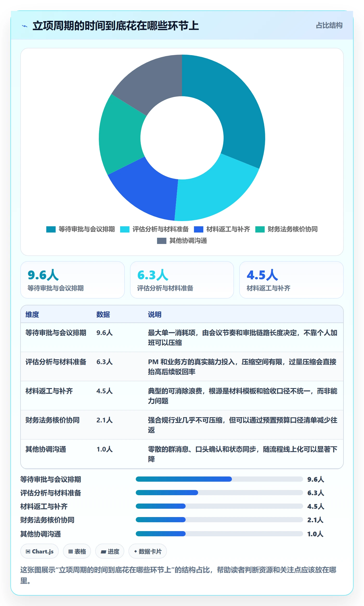The image size is (364, 606).
Task: Toggle legend swatch for 财务法务核价协同
Action: pyautogui.click(x=260, y=229)
